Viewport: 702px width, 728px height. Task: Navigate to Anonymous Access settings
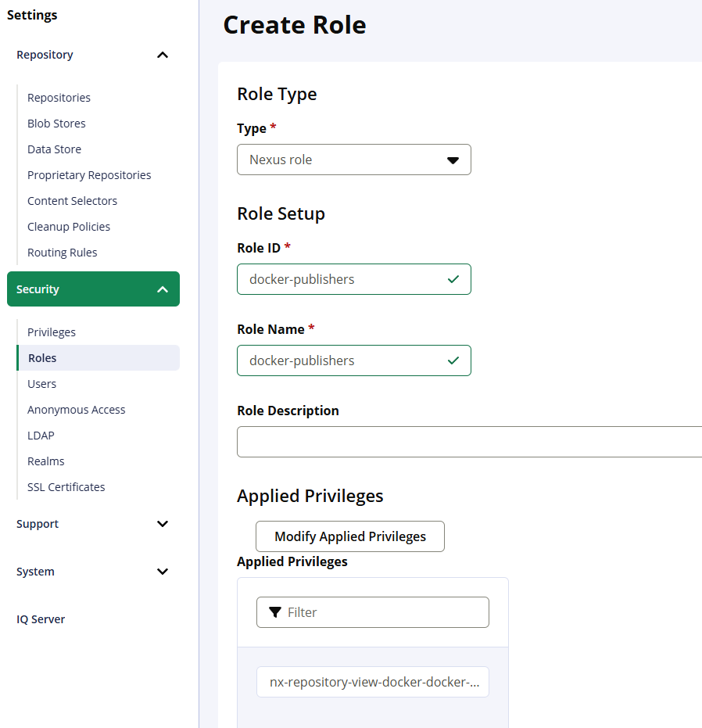pyautogui.click(x=76, y=410)
